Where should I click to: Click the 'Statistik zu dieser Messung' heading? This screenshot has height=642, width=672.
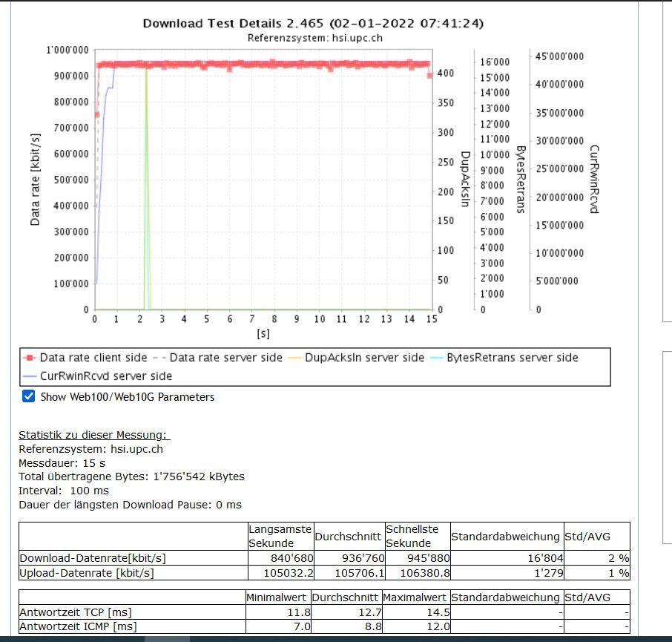[94, 435]
